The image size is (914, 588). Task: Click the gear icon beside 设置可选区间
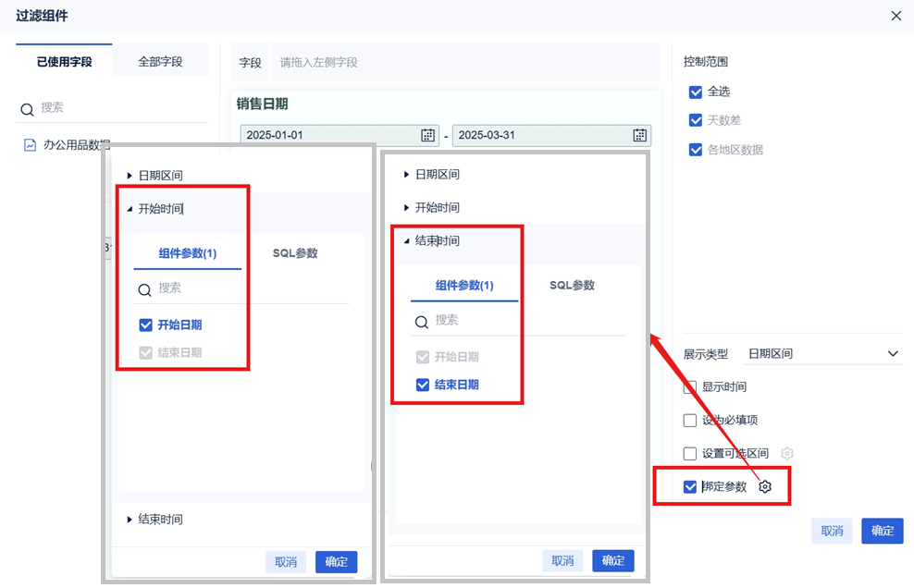[787, 453]
